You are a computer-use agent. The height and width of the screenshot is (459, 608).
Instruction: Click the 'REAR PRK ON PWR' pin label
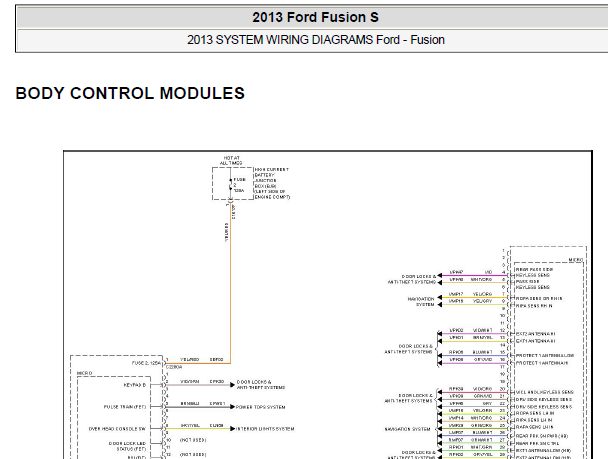click(x=542, y=436)
